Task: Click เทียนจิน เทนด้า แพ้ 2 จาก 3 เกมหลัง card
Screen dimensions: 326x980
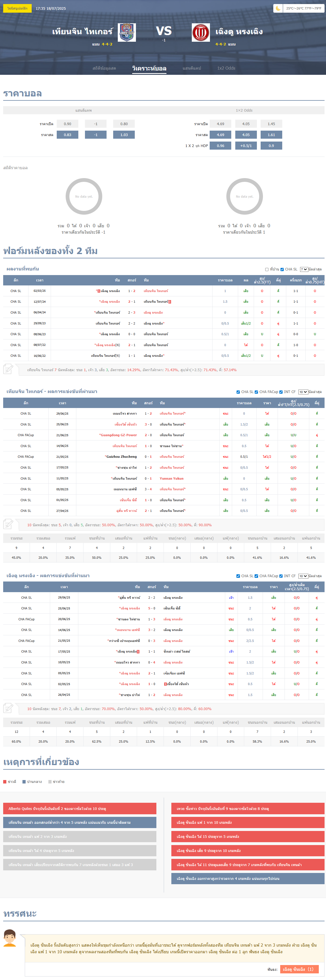Action: (79, 837)
